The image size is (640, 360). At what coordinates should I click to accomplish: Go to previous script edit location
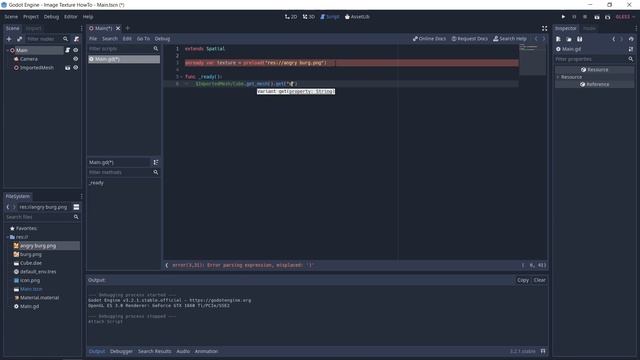click(536, 39)
